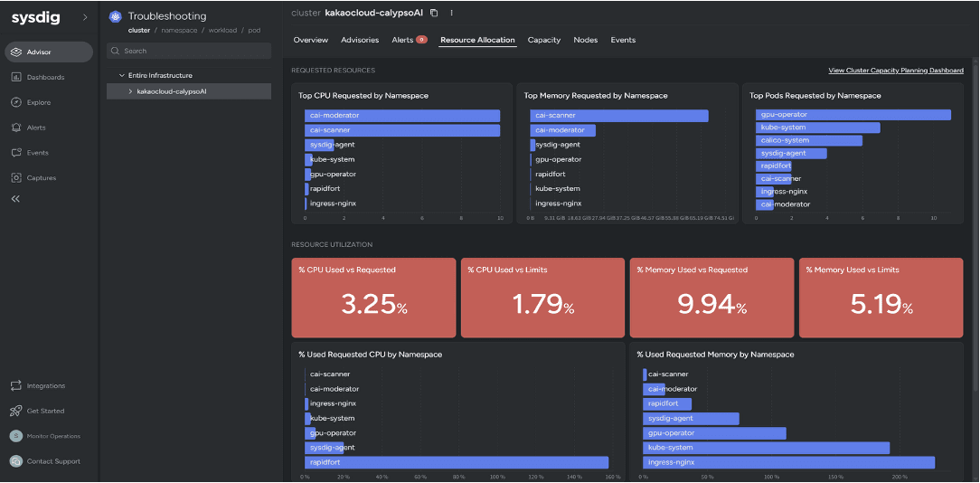The image size is (980, 483).
Task: Open the Advisories tab
Action: (x=360, y=40)
